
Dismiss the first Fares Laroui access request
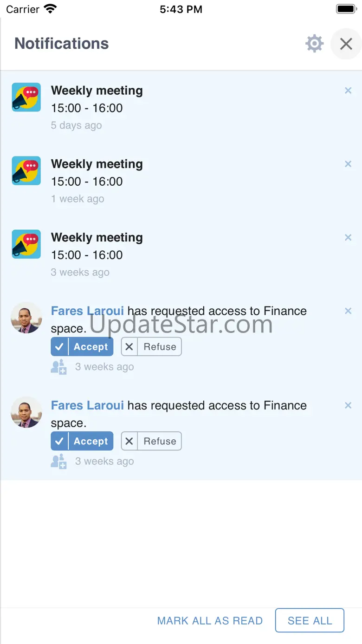point(348,311)
